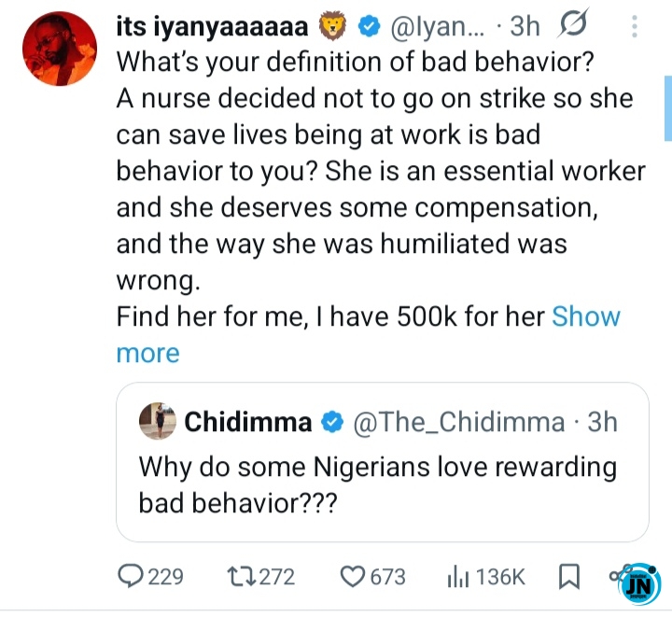This screenshot has height=617, width=672.
Task: Click the Grok slashed-circle icon
Action: (x=572, y=23)
